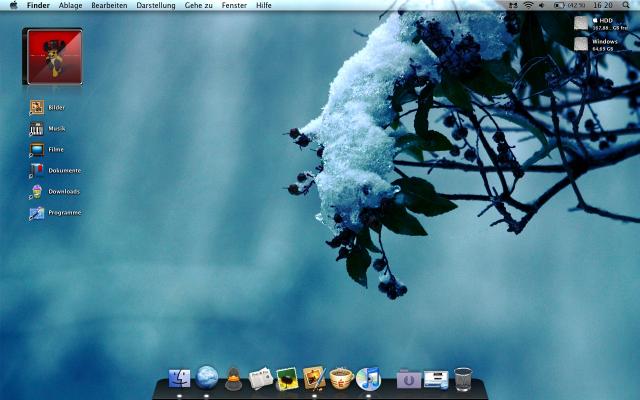Open the Windows drive on desktop
This screenshot has width=640, height=400.
click(x=582, y=43)
